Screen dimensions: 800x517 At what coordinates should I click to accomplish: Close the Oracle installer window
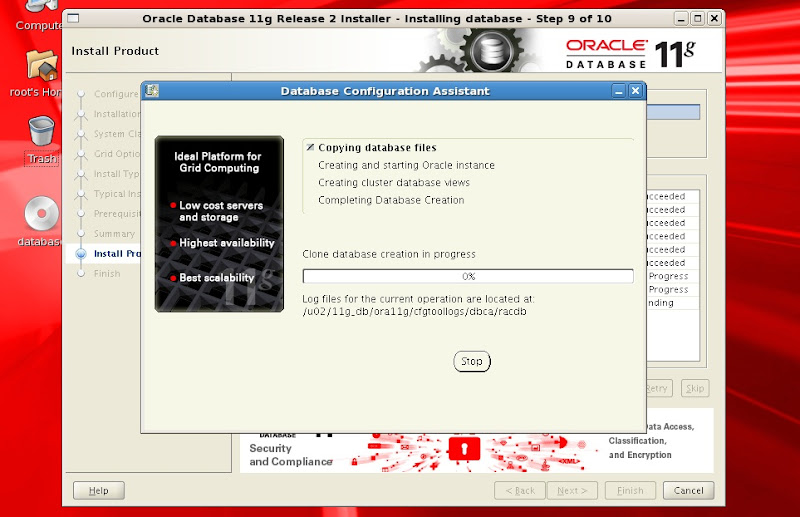point(714,19)
